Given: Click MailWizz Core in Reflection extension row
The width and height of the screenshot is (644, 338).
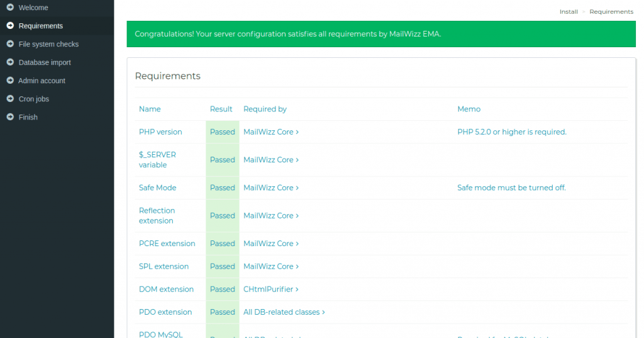Looking at the screenshot, I should click(270, 215).
